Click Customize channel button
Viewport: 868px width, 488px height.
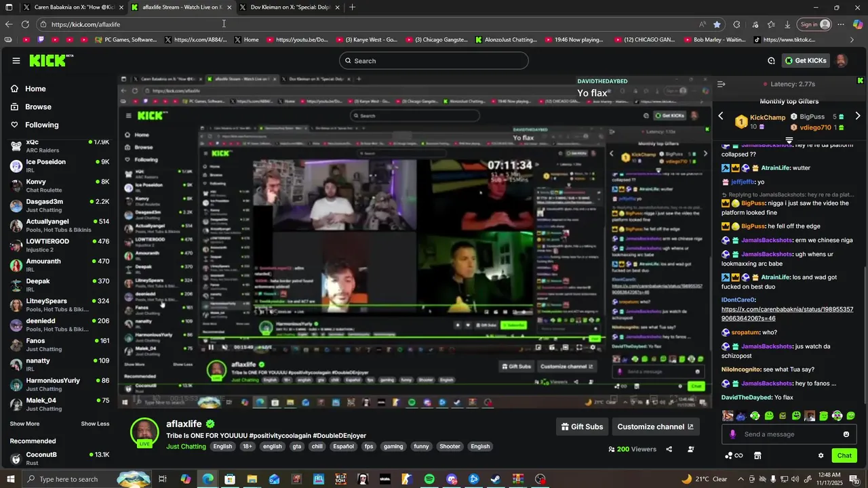(x=655, y=427)
